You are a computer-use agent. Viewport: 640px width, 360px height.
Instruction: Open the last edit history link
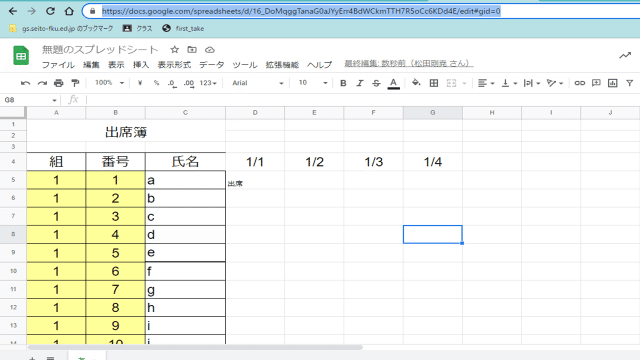pos(409,63)
